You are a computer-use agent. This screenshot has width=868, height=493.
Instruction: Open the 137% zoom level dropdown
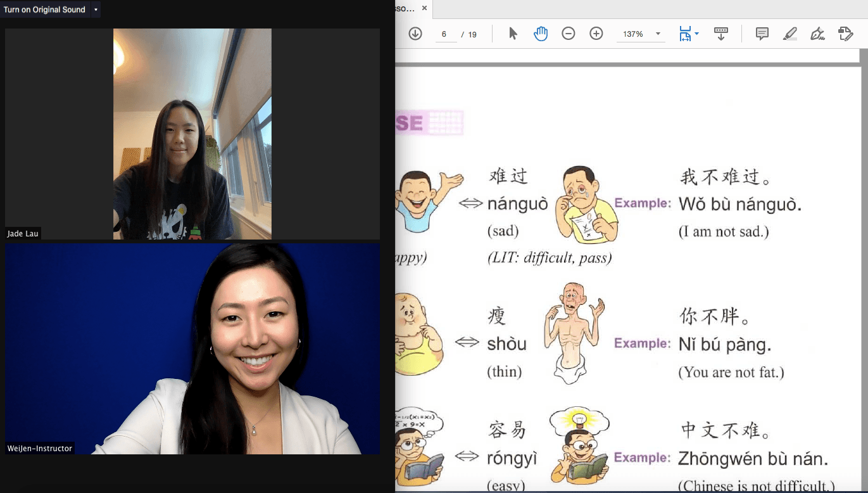(x=658, y=34)
